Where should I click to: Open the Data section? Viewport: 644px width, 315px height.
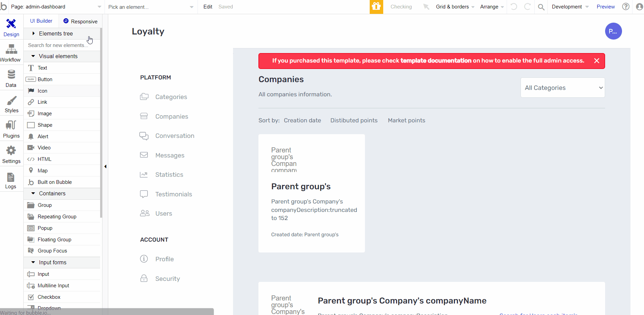click(11, 78)
